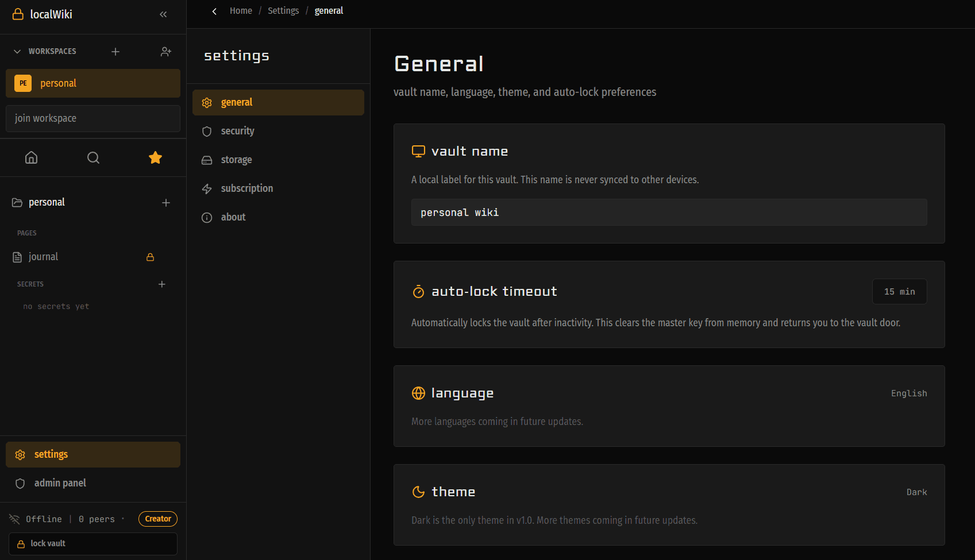This screenshot has width=975, height=560.
Task: Click the plus icon next to SECRETS
Action: pyautogui.click(x=161, y=284)
